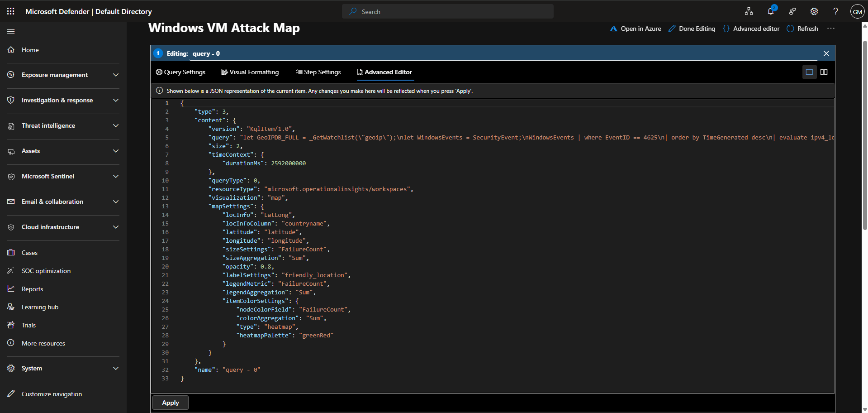
Task: Click the "durationMs" value 2592000000
Action: [x=288, y=163]
